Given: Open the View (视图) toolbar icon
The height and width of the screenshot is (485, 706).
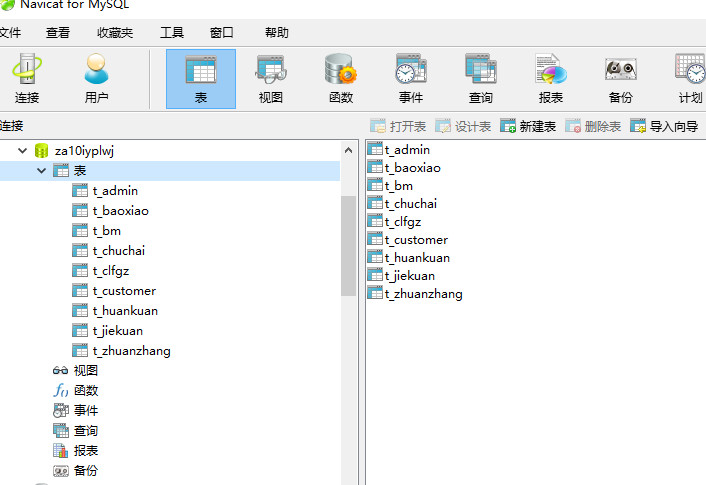Looking at the screenshot, I should [271, 79].
